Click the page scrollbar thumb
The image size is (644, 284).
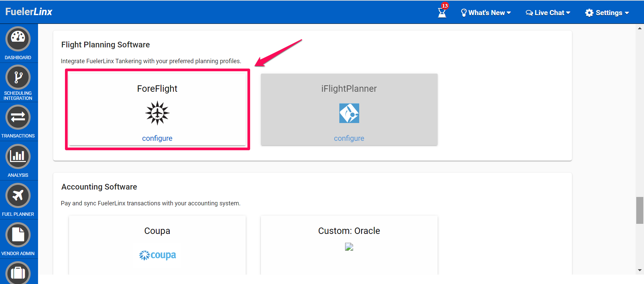(640, 210)
